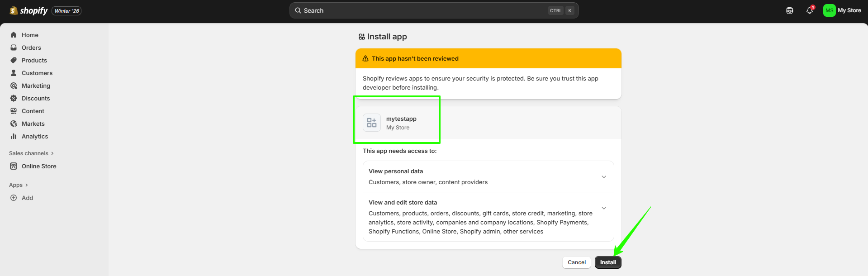868x276 pixels.
Task: Click the Shopify logo in the top bar
Action: pyautogui.click(x=29, y=11)
